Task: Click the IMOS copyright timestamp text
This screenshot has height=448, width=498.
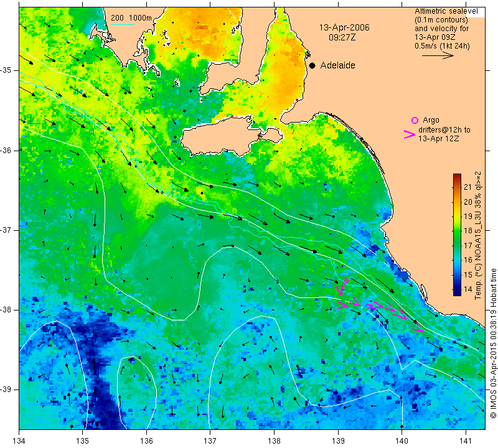Action: pyautogui.click(x=493, y=343)
